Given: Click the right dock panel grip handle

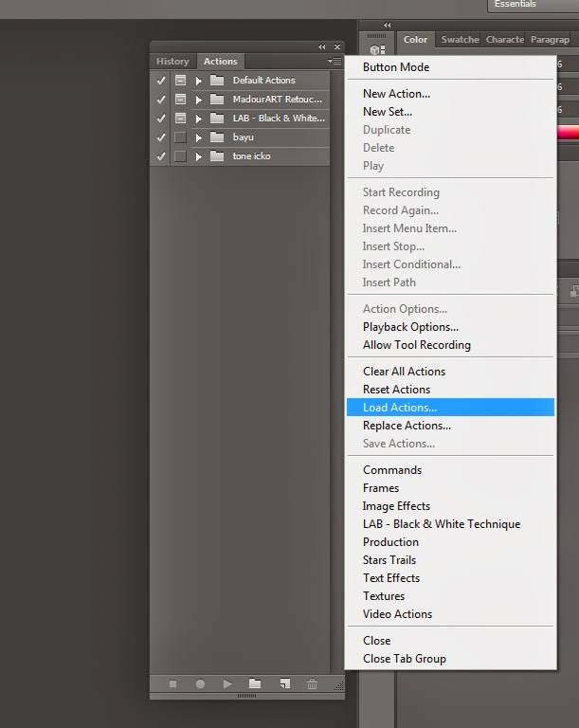Looking at the screenshot, I should pos(376,36).
